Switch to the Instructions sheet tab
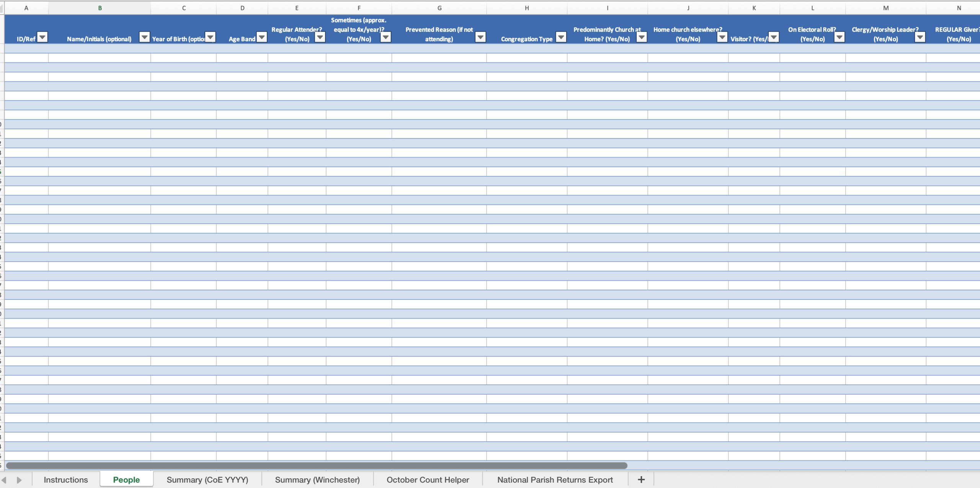980x488 pixels. click(x=66, y=480)
